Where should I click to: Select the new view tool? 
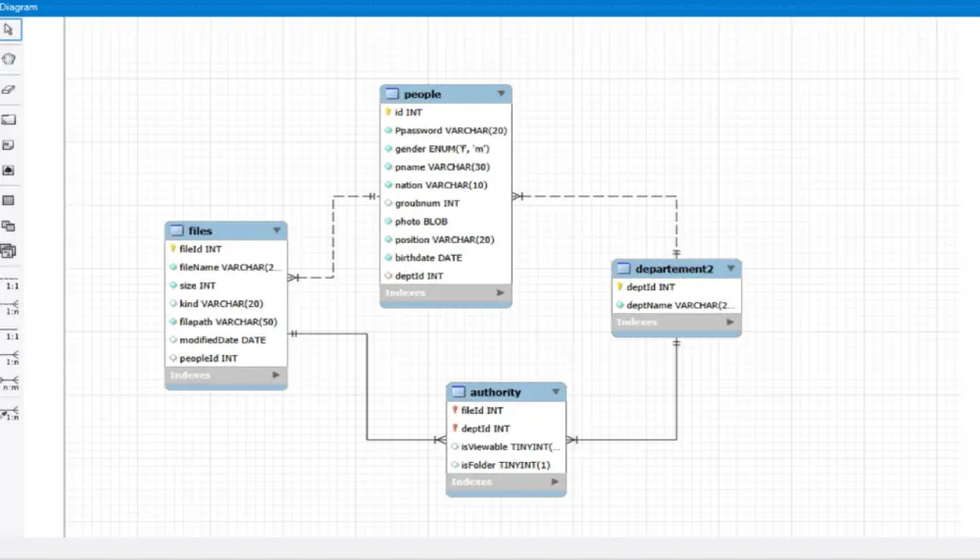[9, 226]
